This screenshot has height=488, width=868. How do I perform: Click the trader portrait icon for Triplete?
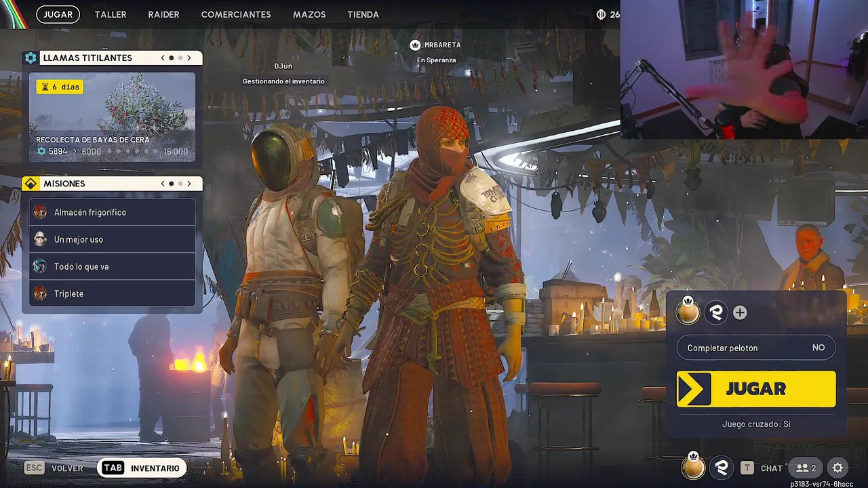[40, 293]
